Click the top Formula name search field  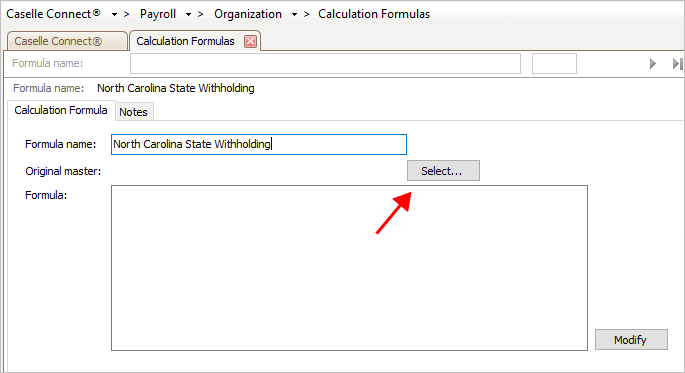pyautogui.click(x=325, y=64)
